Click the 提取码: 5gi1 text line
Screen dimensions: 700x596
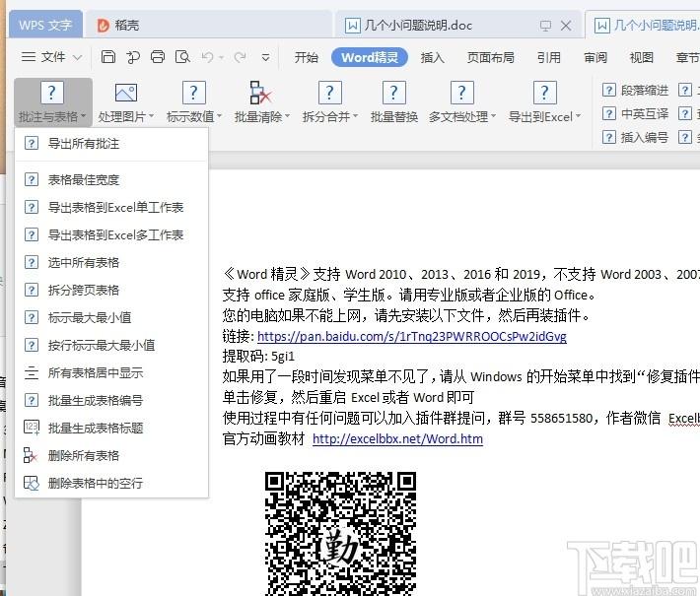258,357
